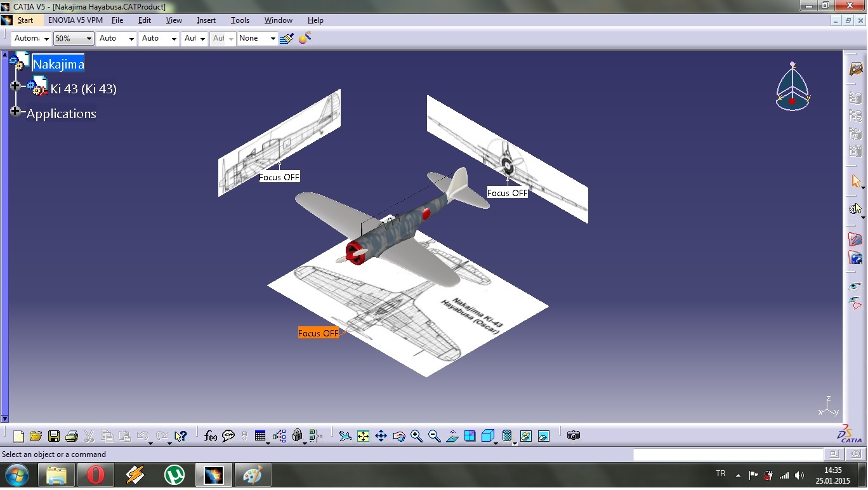Open the Window menu
This screenshot has height=490, width=868.
pos(279,20)
